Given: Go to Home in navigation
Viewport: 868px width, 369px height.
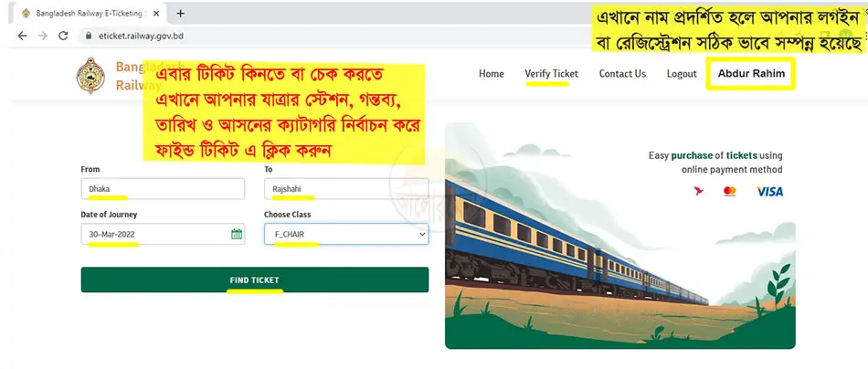Looking at the screenshot, I should 491,74.
